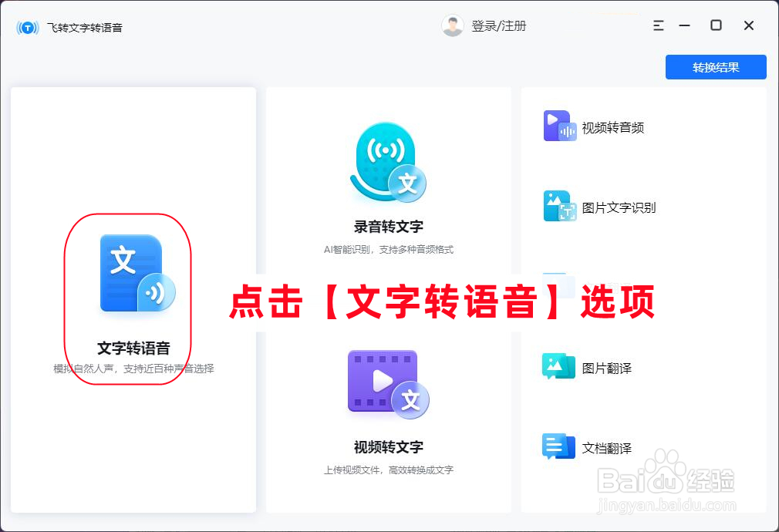Viewport: 779px width, 532px height.
Task: Open 图片翻译 label in right panel
Action: 606,368
